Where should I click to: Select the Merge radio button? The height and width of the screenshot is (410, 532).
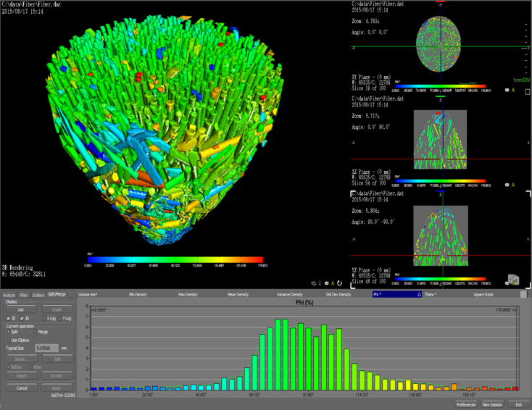(x=34, y=332)
